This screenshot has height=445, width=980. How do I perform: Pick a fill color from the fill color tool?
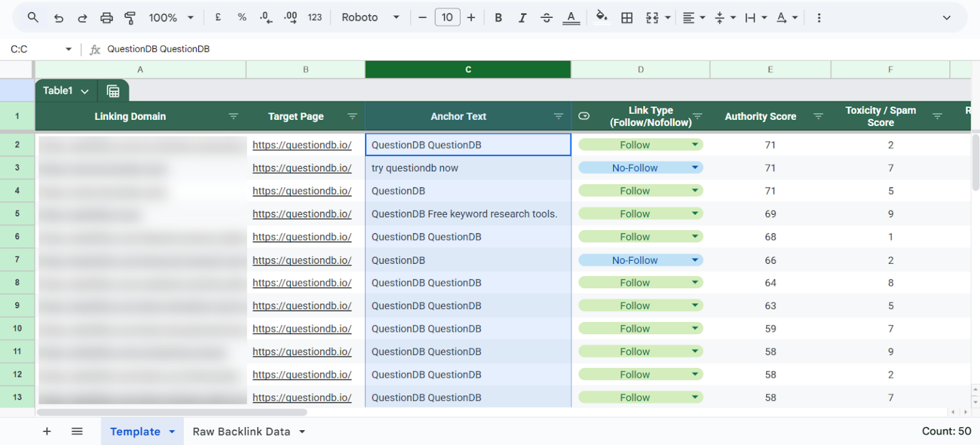600,17
